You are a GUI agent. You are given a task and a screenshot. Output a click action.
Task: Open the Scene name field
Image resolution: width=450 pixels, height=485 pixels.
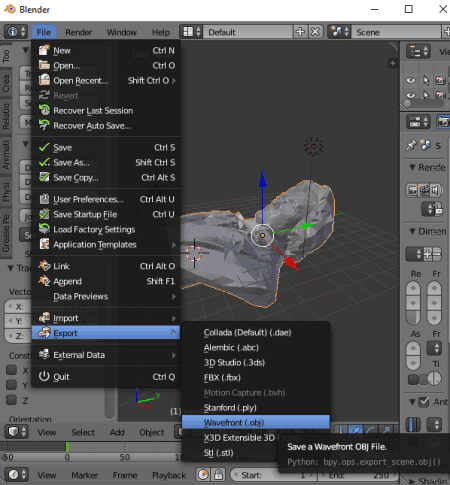(x=396, y=32)
